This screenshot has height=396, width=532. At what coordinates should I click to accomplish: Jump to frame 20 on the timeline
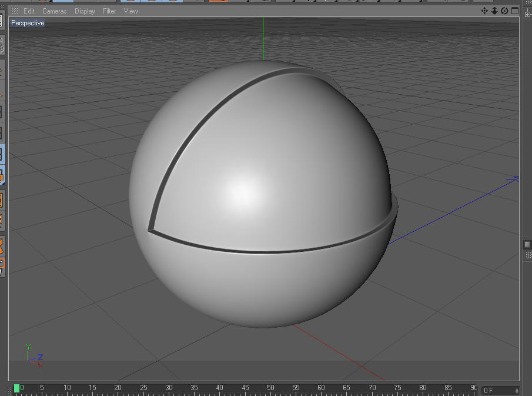tap(118, 388)
